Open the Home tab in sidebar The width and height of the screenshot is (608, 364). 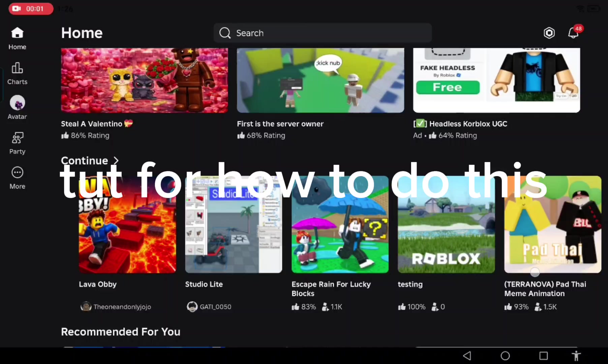point(17,39)
